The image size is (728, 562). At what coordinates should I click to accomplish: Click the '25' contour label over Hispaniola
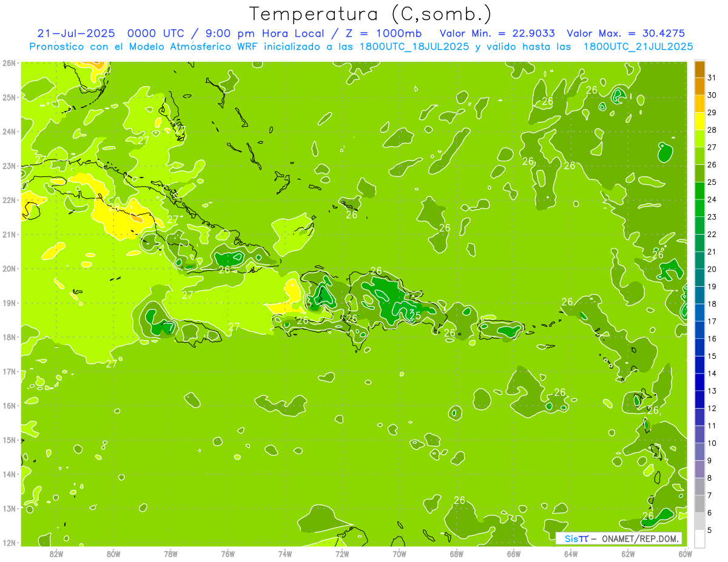pos(416,315)
